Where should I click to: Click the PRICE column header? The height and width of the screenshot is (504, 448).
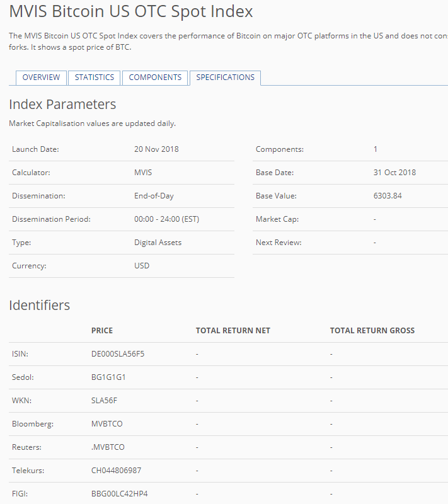102,330
